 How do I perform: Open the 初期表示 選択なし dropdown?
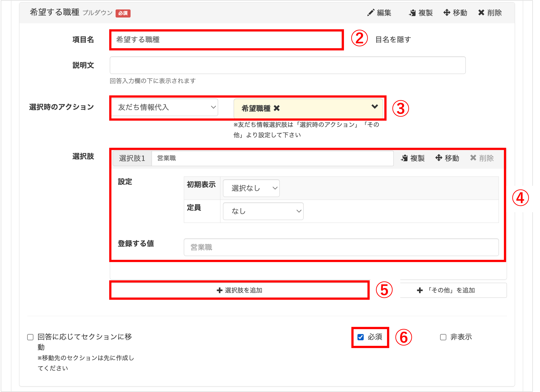251,188
